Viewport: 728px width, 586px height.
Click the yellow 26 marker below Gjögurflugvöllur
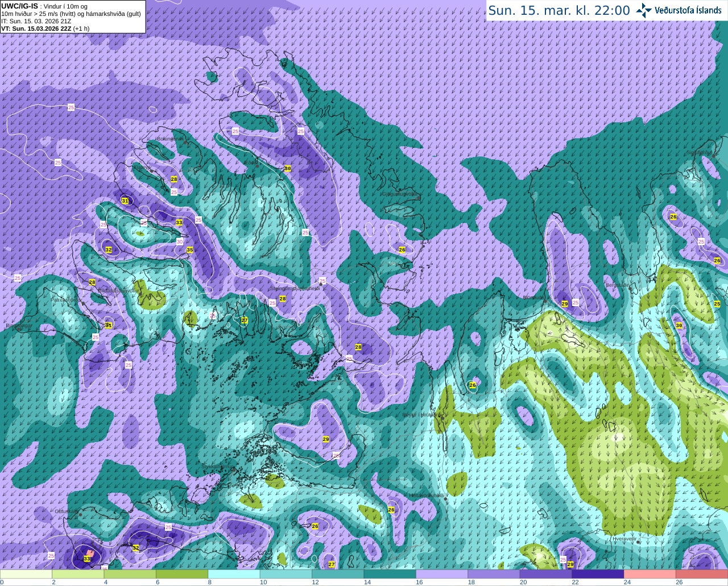point(402,250)
